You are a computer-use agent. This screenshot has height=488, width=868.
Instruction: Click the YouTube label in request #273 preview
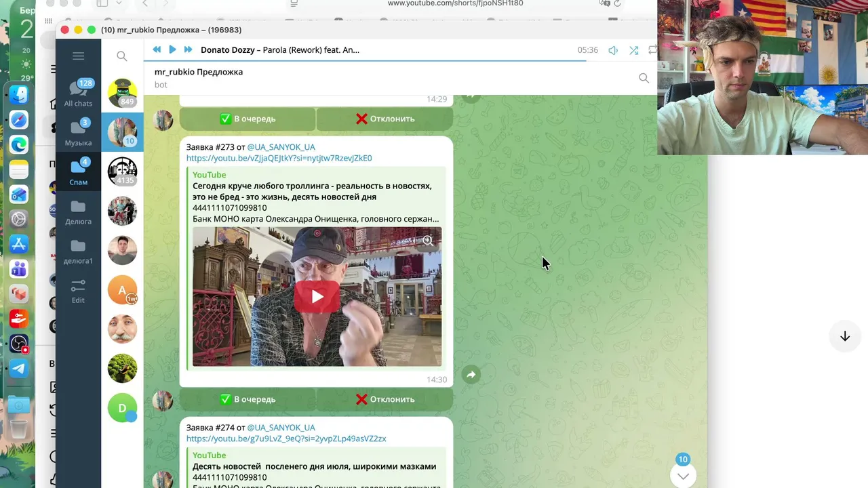point(210,175)
